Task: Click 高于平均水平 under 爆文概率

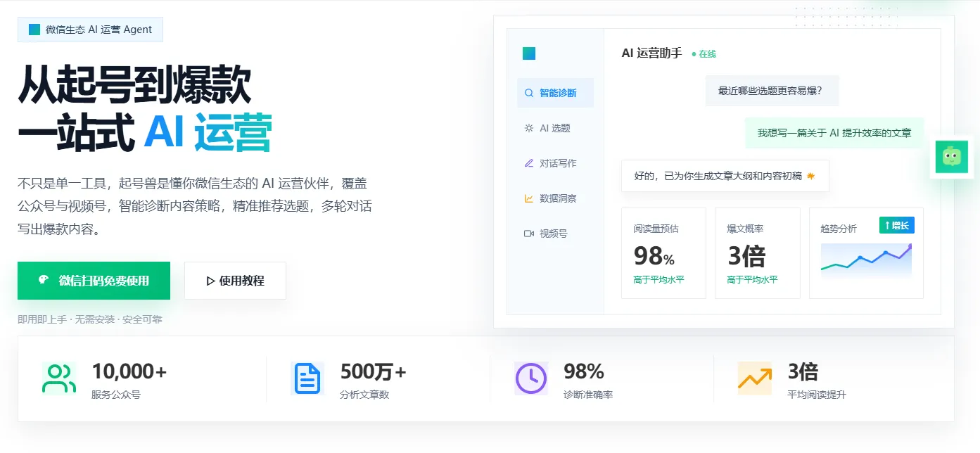Action: coord(752,280)
